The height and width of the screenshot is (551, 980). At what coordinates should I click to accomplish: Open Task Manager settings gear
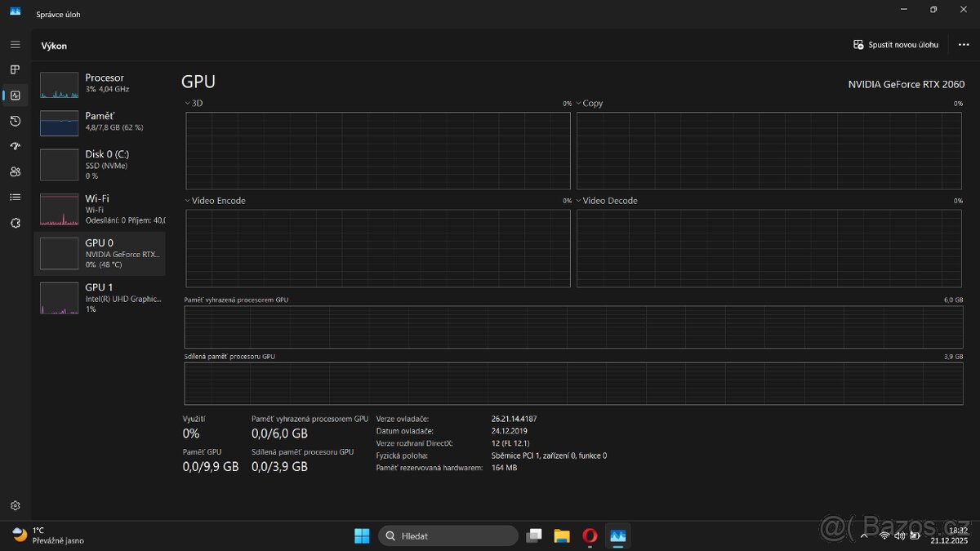click(x=15, y=506)
